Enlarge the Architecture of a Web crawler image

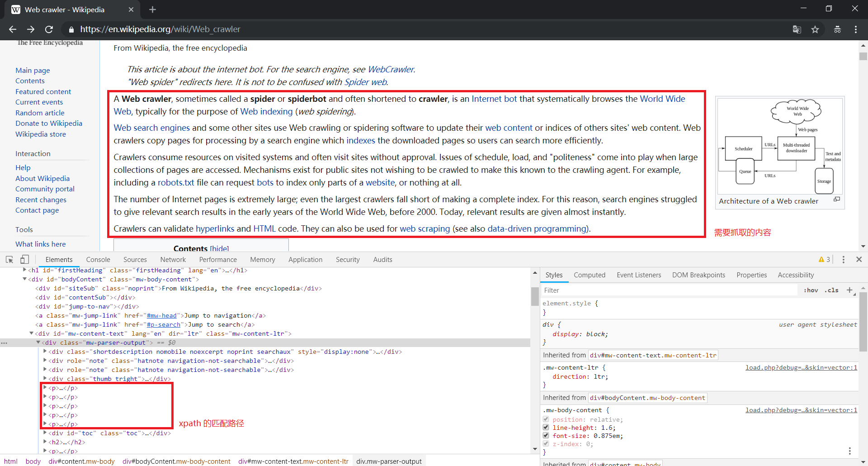click(x=837, y=200)
